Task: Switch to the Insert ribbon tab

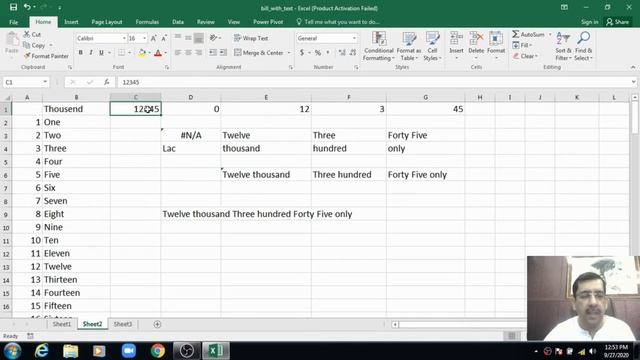Action: point(71,22)
